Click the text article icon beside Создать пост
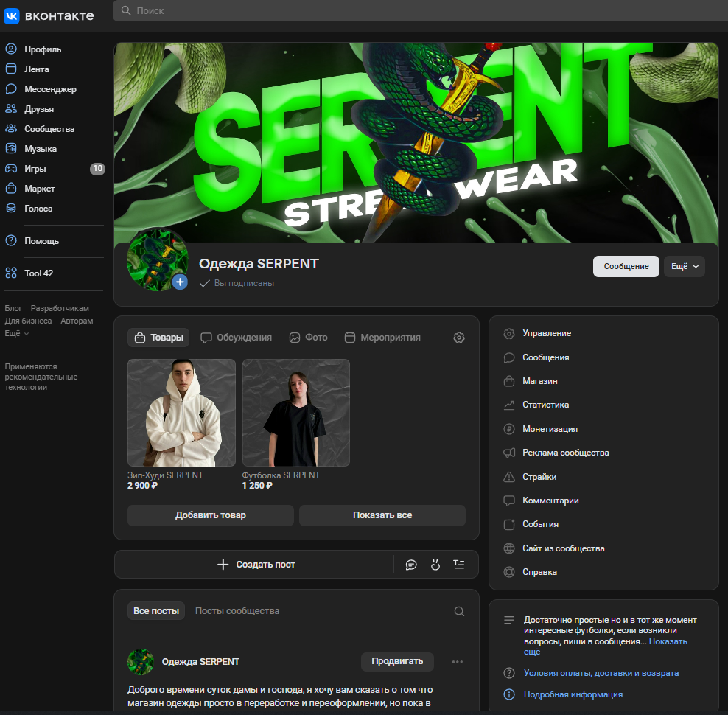This screenshot has width=728, height=715. pyautogui.click(x=459, y=565)
